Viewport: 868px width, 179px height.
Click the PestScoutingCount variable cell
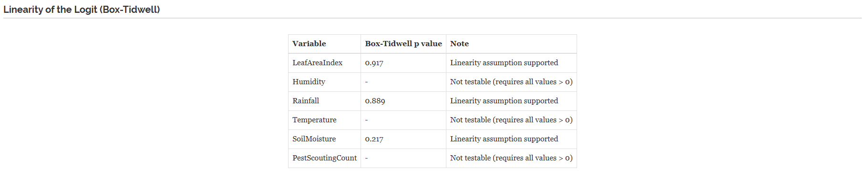pos(325,158)
